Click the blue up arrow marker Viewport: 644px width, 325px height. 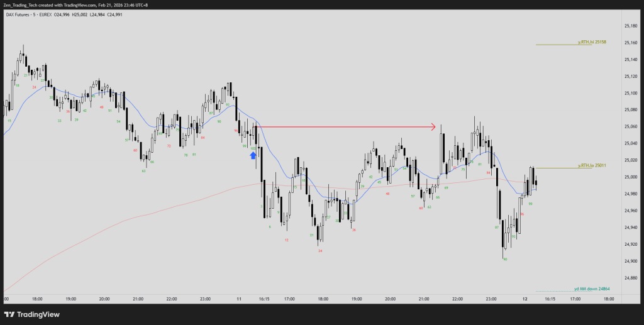pos(253,154)
